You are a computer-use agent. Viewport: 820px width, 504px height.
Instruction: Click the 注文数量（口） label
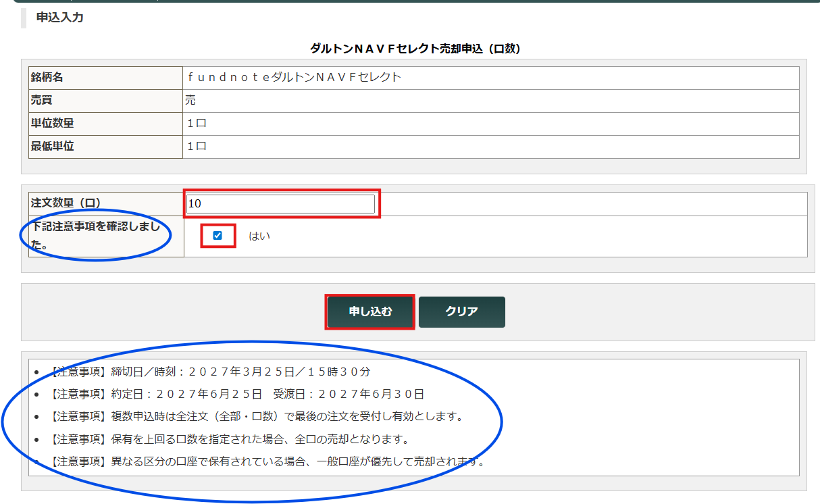click(x=66, y=203)
